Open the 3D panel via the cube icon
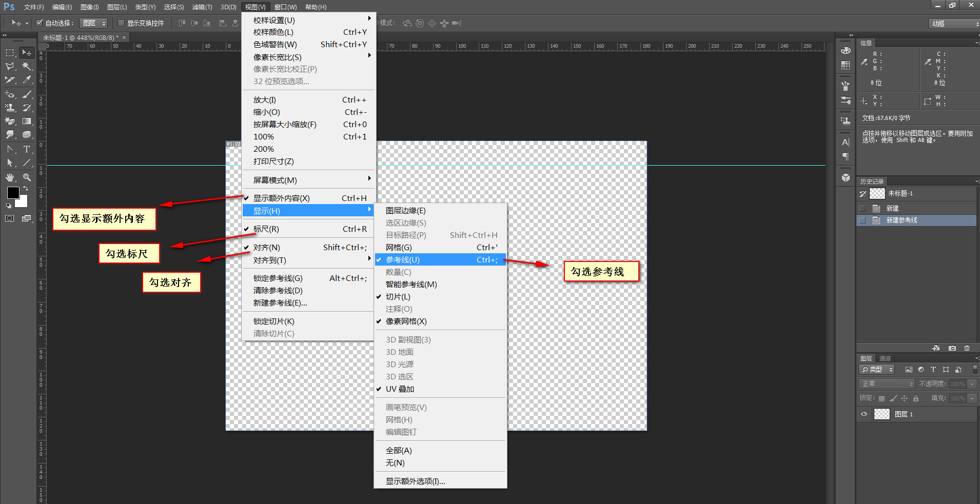 pos(846,178)
